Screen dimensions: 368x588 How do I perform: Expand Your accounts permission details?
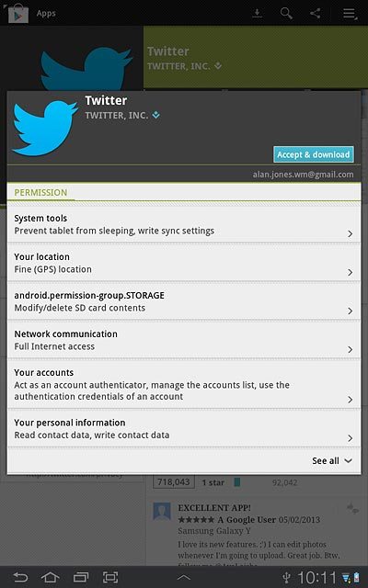184,384
